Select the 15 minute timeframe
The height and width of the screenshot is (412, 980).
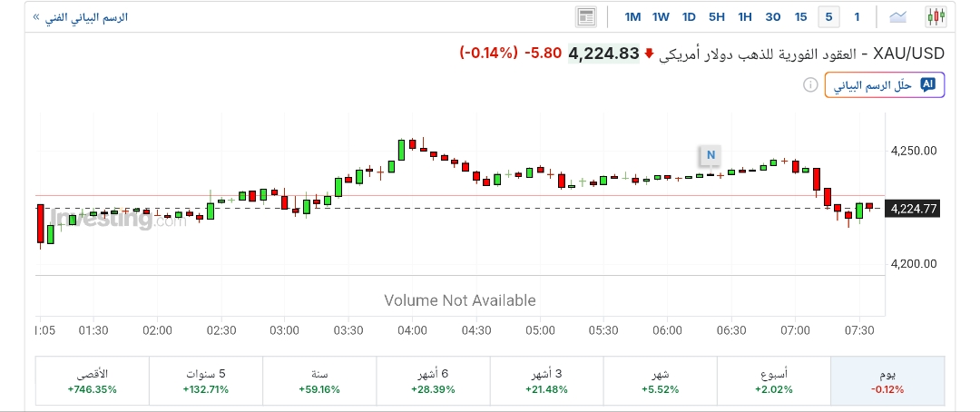coord(800,16)
